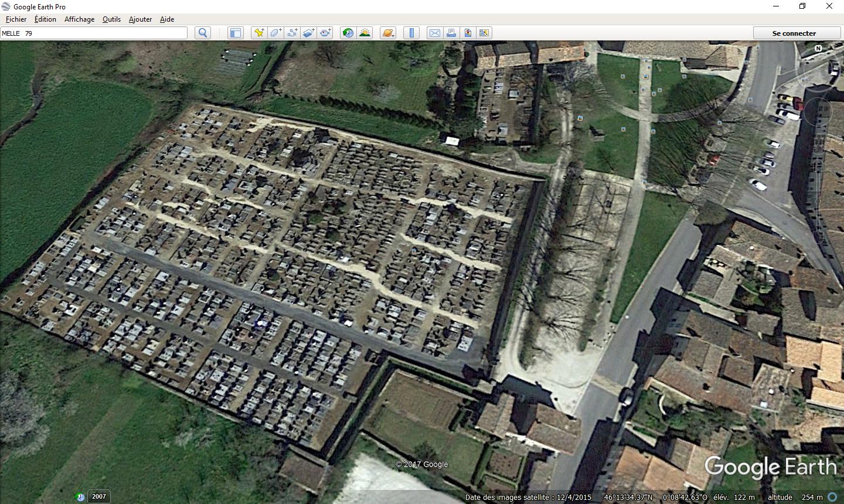
Task: Toggle sunlight across the landscape
Action: click(x=365, y=33)
